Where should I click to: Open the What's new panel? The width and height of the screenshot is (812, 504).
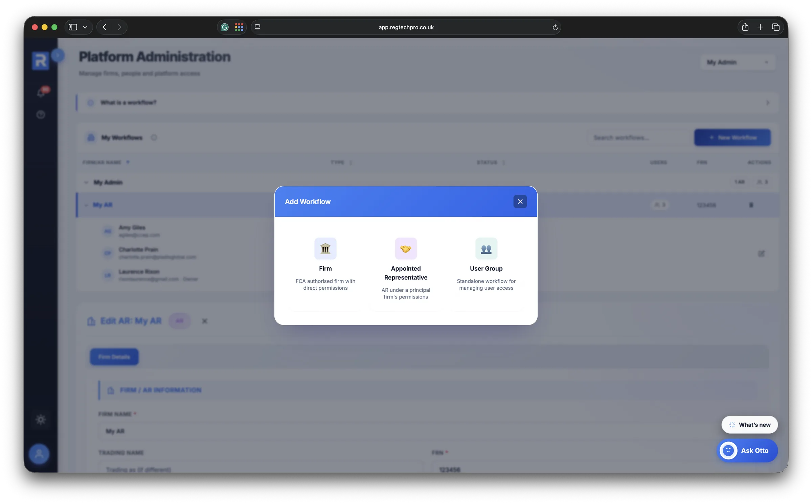click(749, 425)
